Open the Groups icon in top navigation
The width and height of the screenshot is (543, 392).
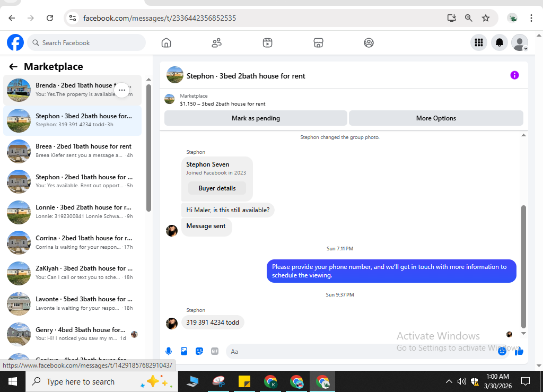pyautogui.click(x=369, y=43)
